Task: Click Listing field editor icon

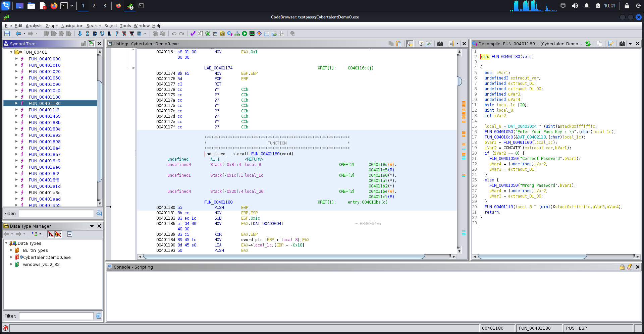Action: [421, 44]
